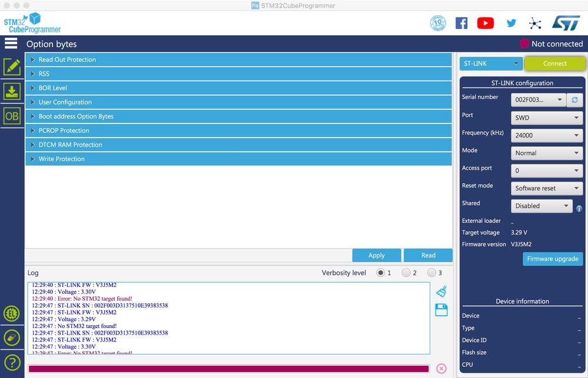Viewport: 588px width, 378px height.
Task: Expand PCROP Protection section
Action: point(238,131)
